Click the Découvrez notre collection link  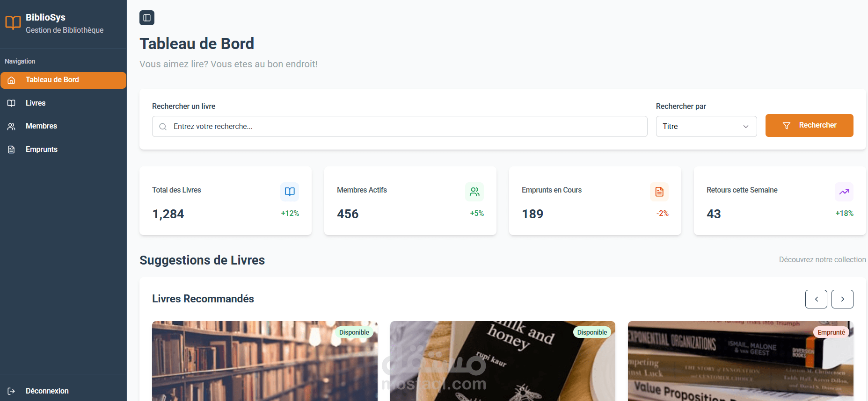tap(822, 259)
